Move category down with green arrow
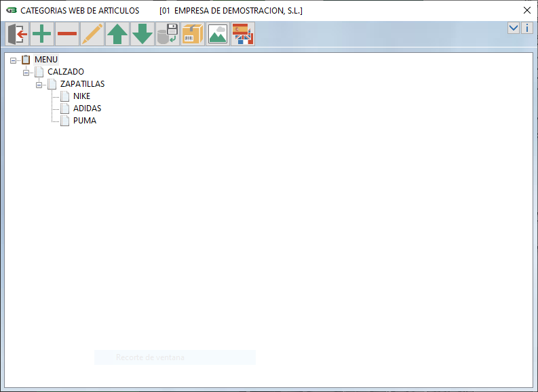 pos(142,34)
